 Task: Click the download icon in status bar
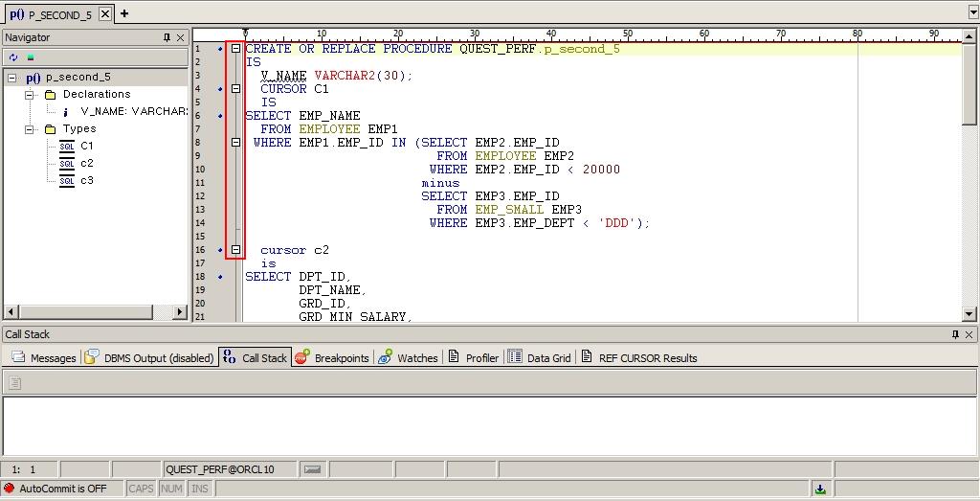point(820,489)
